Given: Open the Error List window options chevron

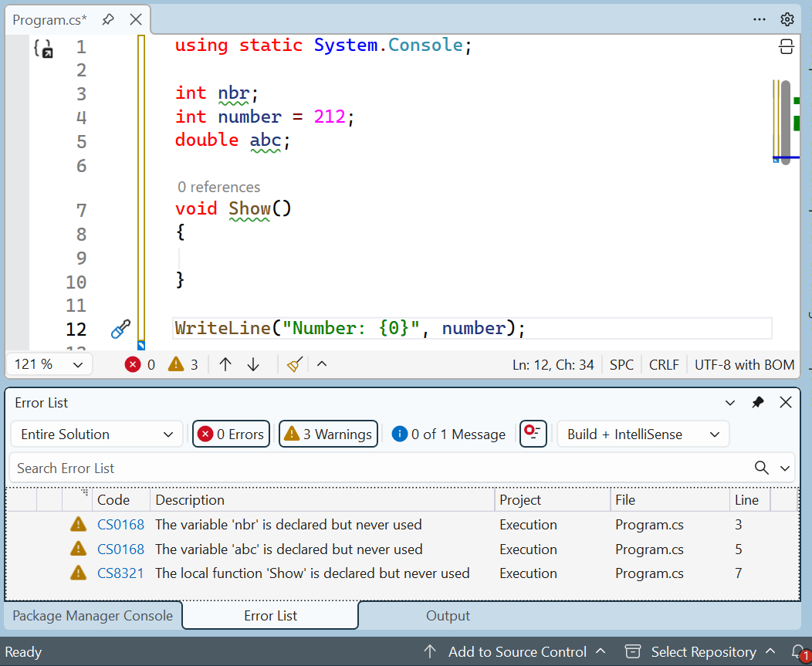Looking at the screenshot, I should point(730,403).
